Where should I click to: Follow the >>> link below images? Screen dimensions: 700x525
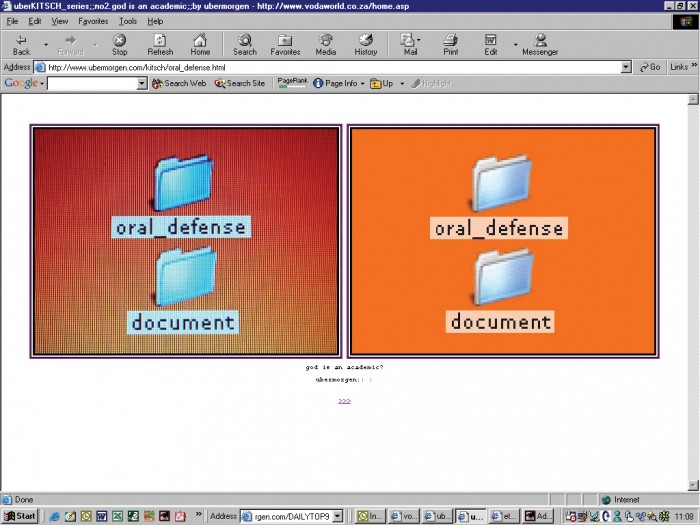(344, 401)
